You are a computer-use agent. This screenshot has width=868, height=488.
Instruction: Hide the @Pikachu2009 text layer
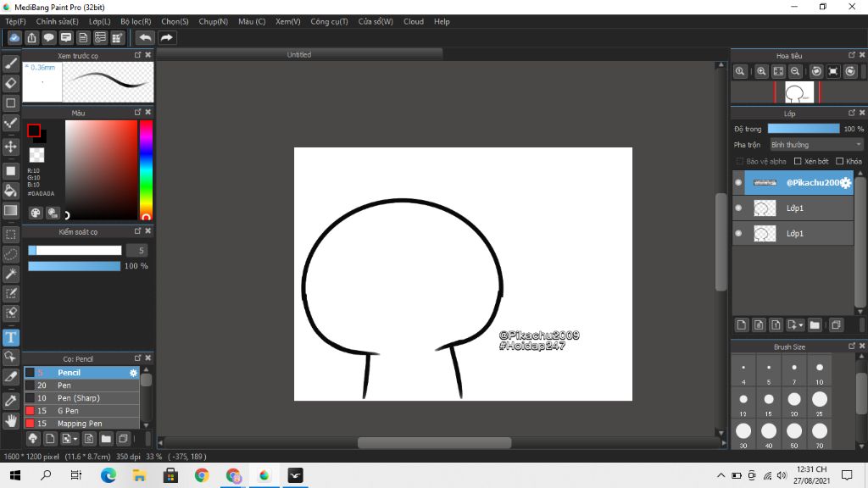click(738, 182)
